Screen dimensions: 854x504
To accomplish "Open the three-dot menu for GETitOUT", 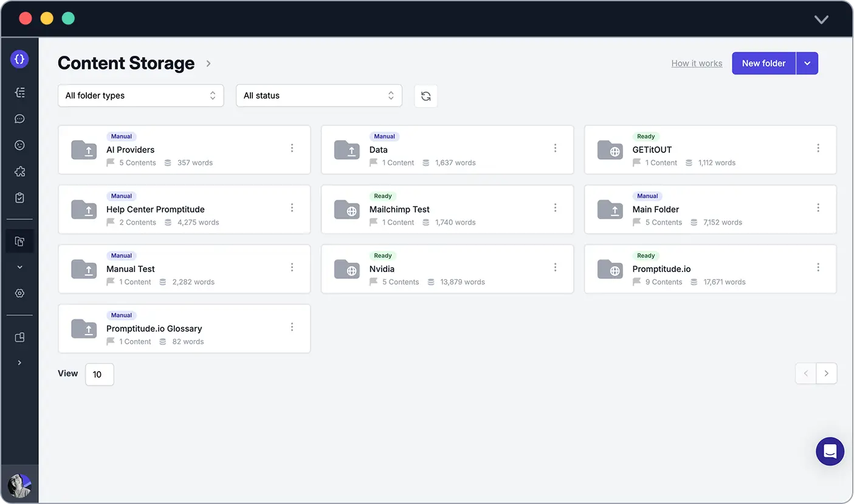I will click(818, 148).
